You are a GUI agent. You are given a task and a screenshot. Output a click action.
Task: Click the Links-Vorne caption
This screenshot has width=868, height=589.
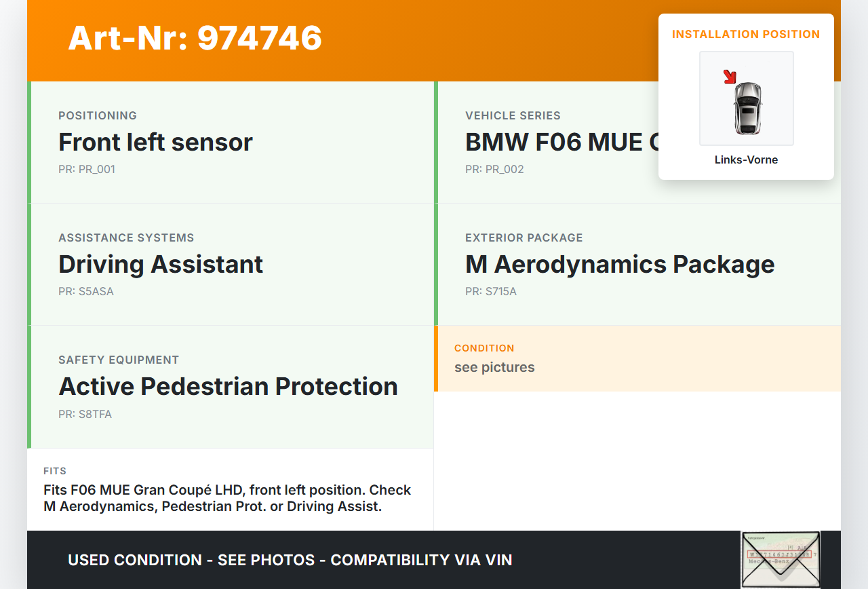pos(746,160)
